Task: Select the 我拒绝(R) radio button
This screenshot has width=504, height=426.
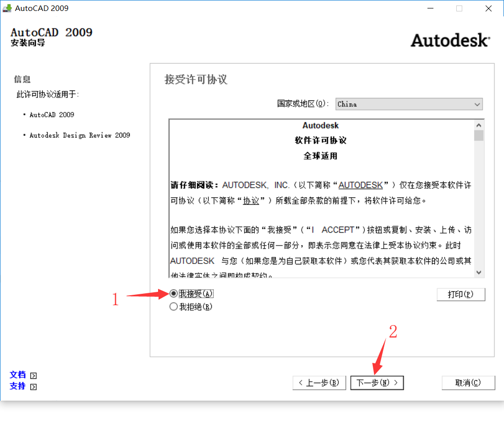Action: [173, 307]
